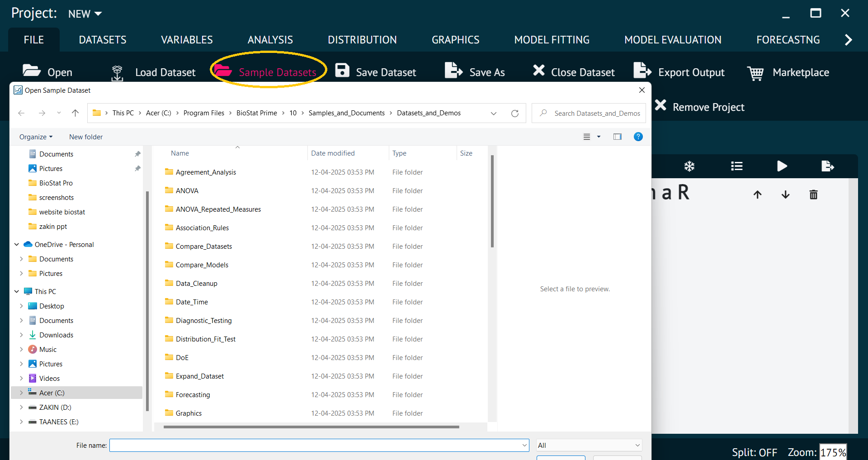Viewport: 868px width, 460px height.
Task: Click the trash delete icon
Action: point(813,194)
